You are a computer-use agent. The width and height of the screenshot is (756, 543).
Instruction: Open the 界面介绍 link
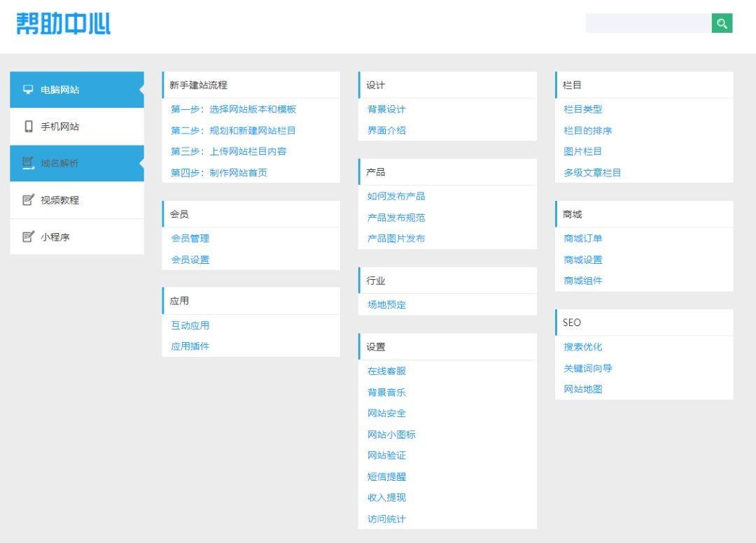(386, 131)
